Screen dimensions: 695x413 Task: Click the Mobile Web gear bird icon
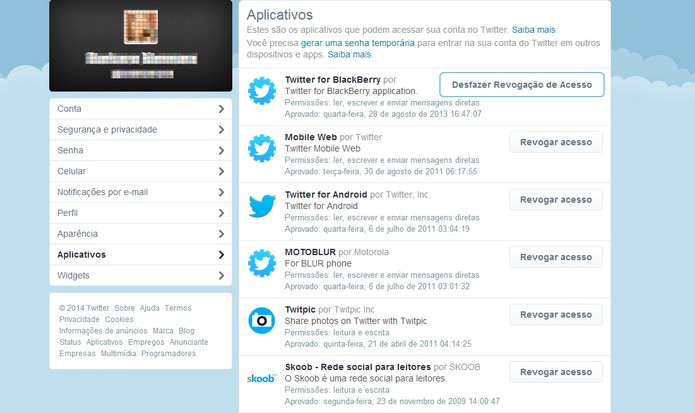262,148
